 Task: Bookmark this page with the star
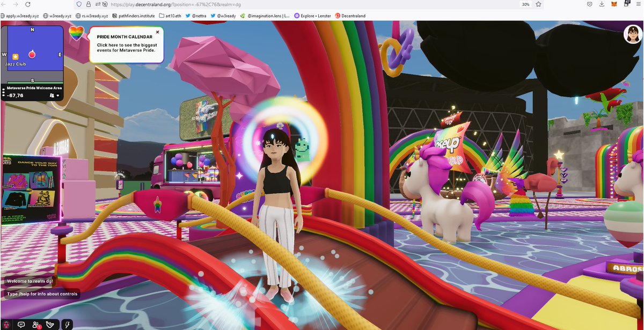(538, 4)
